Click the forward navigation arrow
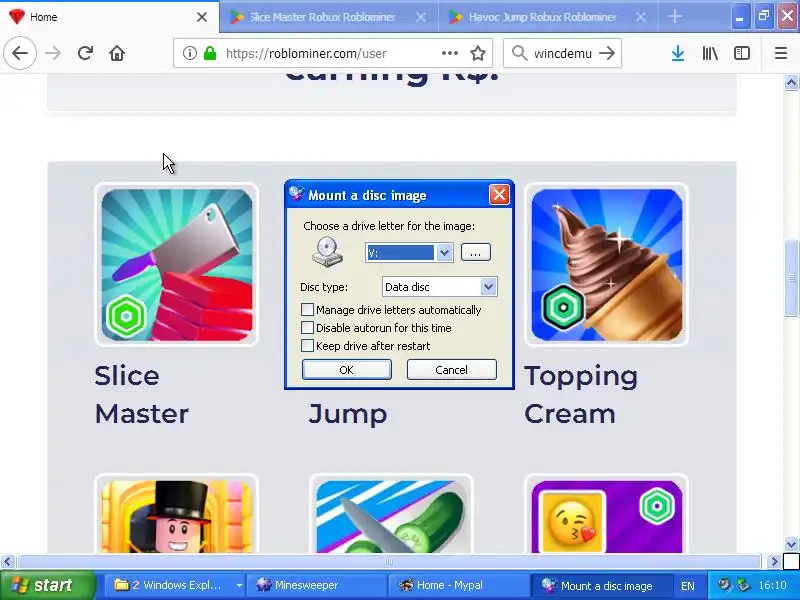Viewport: 800px width, 600px height. coord(53,53)
